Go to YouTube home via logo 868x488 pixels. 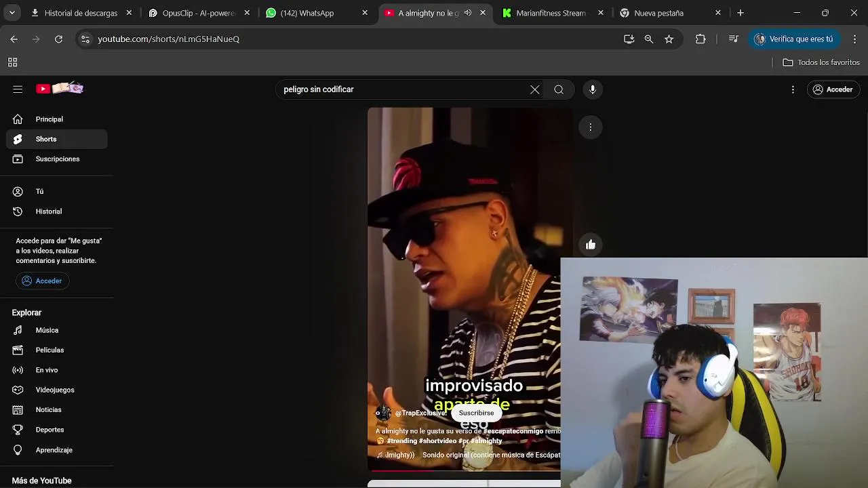[x=60, y=89]
